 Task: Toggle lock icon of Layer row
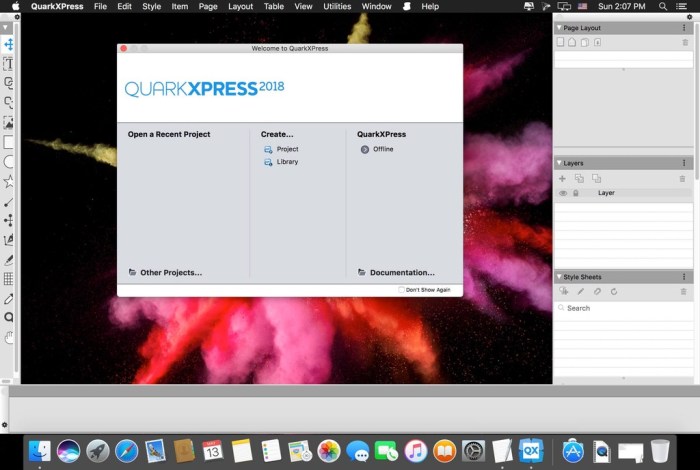pos(576,193)
